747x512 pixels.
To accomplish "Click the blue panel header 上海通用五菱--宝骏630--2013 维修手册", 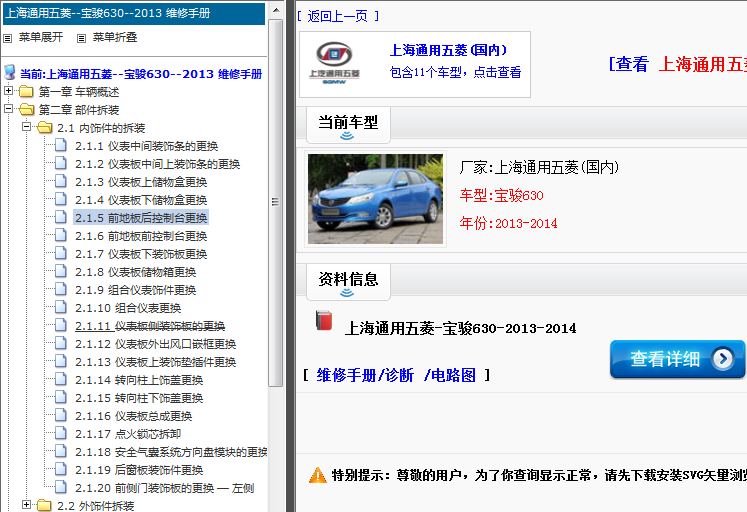I will [134, 13].
